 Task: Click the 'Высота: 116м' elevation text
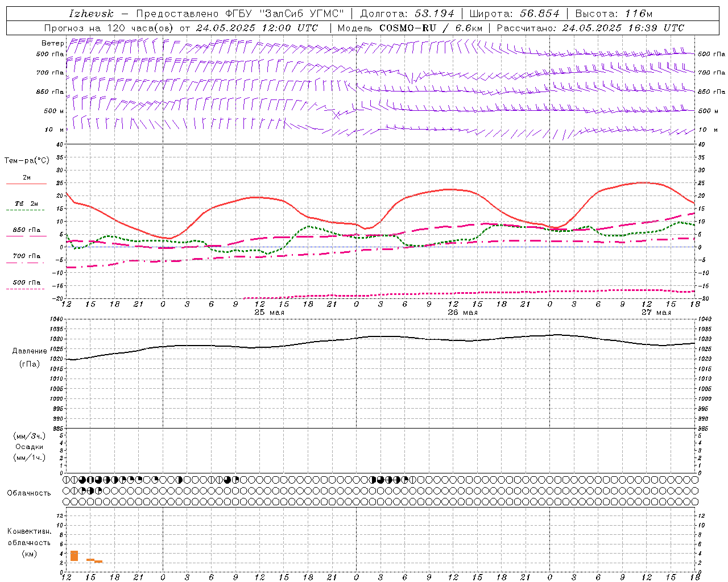(614, 14)
